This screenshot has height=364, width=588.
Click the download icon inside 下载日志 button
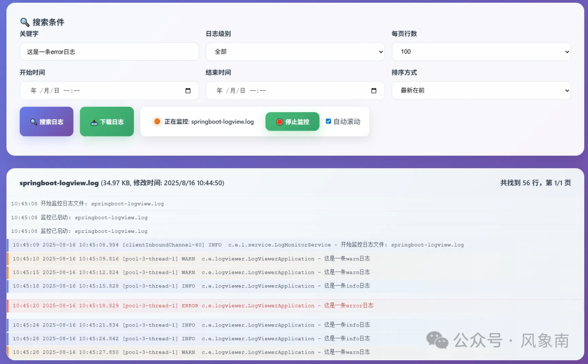click(x=93, y=121)
